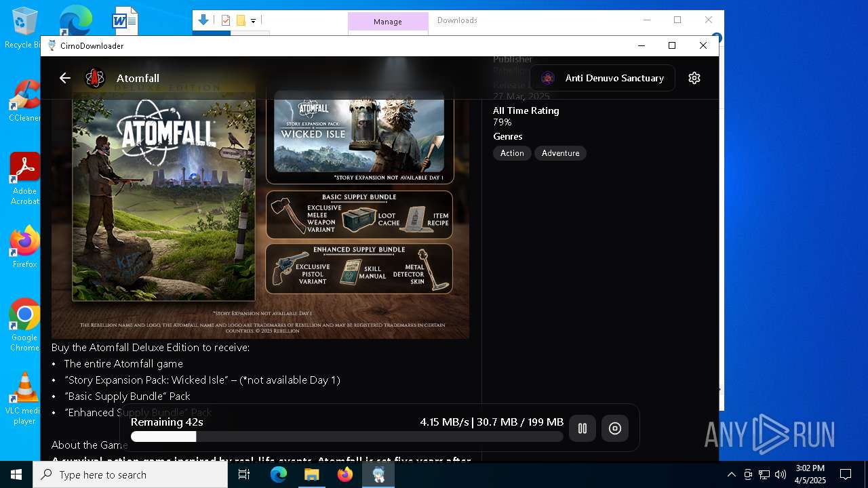Click the taskbar search box
868x488 pixels.
(130, 474)
